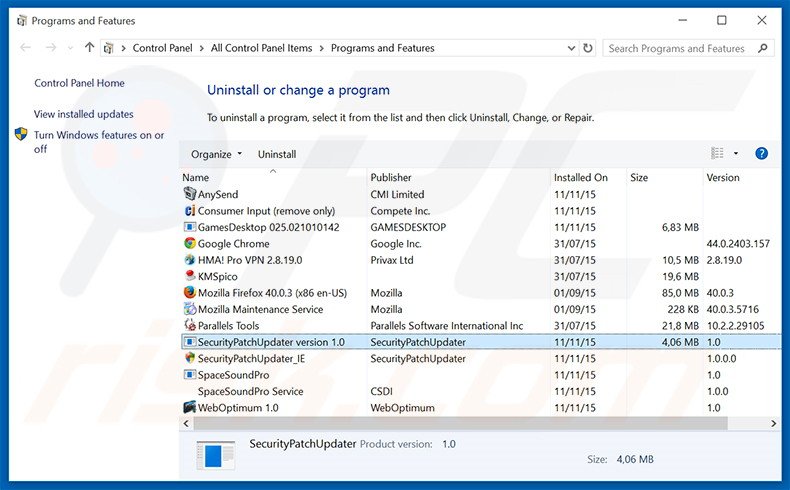
Task: Click the GamesDesktop program icon
Action: point(189,227)
